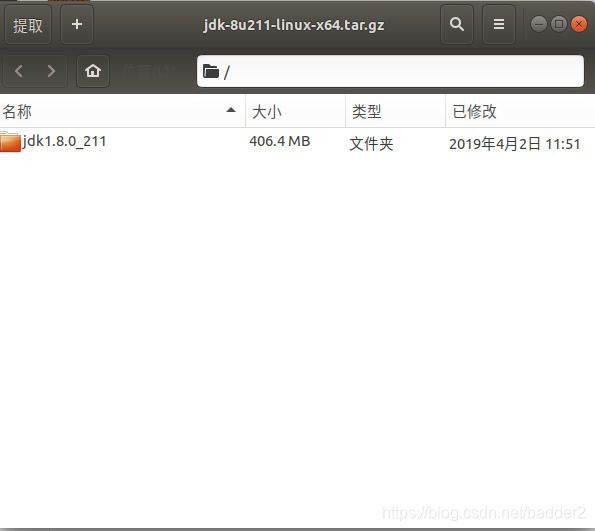The image size is (595, 531).
Task: Close the archive manager window
Action: pyautogui.click(x=579, y=24)
